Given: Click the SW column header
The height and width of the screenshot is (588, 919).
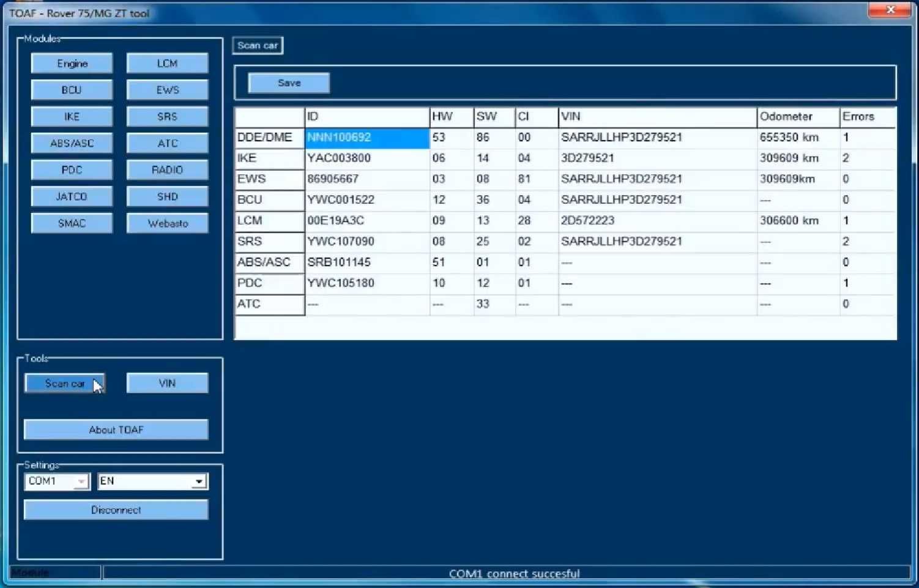Looking at the screenshot, I should (x=494, y=117).
